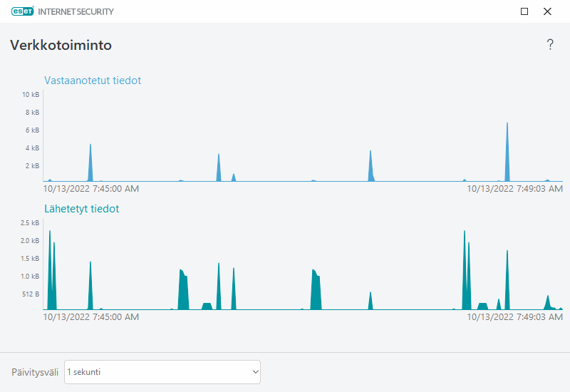The height and width of the screenshot is (392, 570).
Task: Close the ESET Internet Security window
Action: 547,11
